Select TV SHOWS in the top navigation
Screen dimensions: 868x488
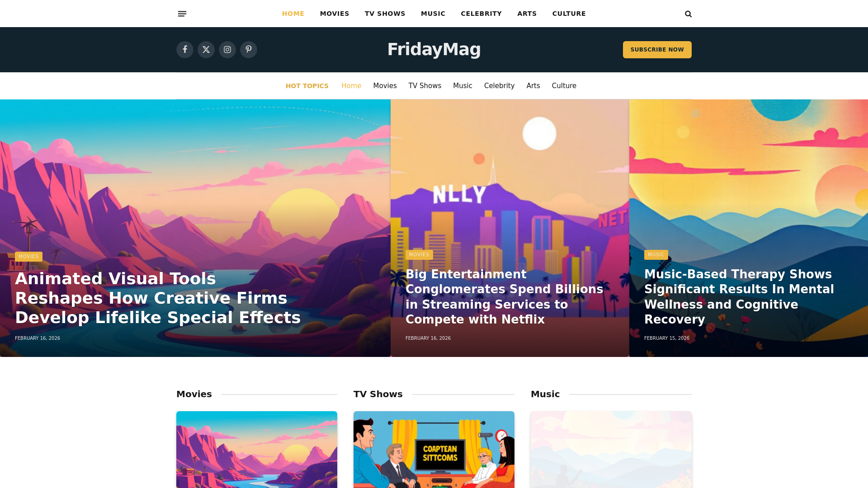coord(385,14)
